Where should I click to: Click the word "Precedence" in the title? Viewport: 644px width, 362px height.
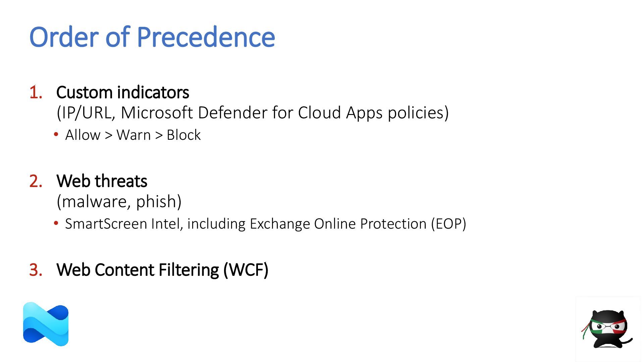206,37
